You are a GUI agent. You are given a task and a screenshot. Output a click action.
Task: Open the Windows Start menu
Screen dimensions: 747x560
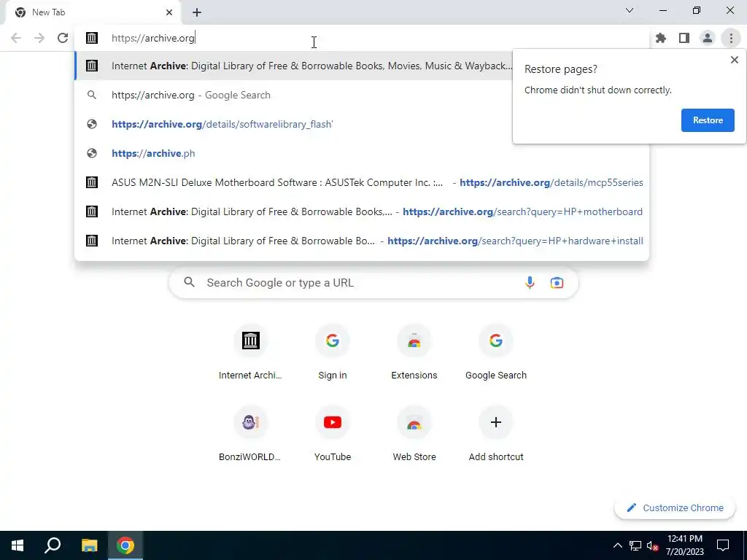click(x=18, y=545)
